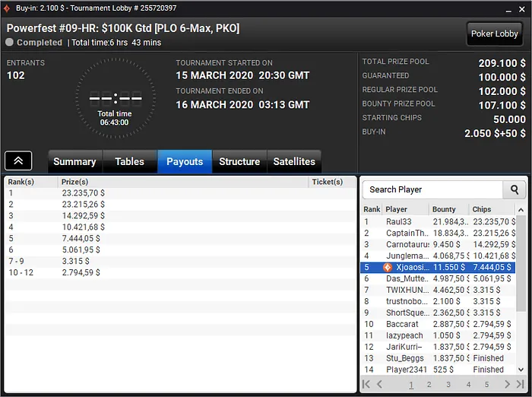Click payout row prize 14.292,59 $
The height and width of the screenshot is (397, 532).
[x=181, y=216]
